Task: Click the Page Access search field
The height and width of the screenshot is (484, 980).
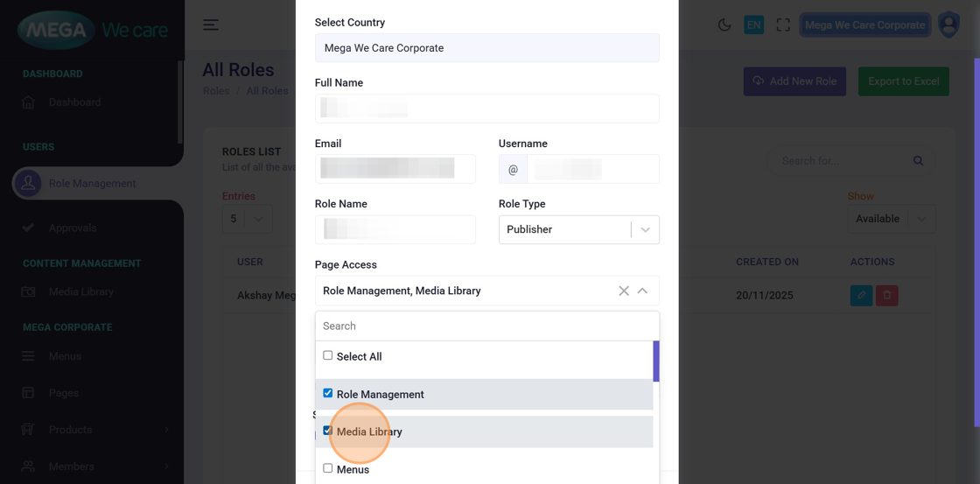Action: coord(486,326)
